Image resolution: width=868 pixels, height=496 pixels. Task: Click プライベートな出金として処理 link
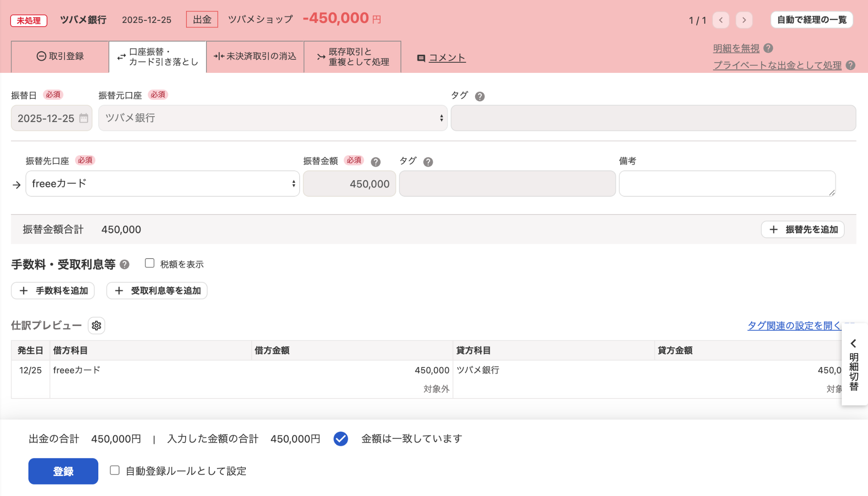pyautogui.click(x=777, y=65)
